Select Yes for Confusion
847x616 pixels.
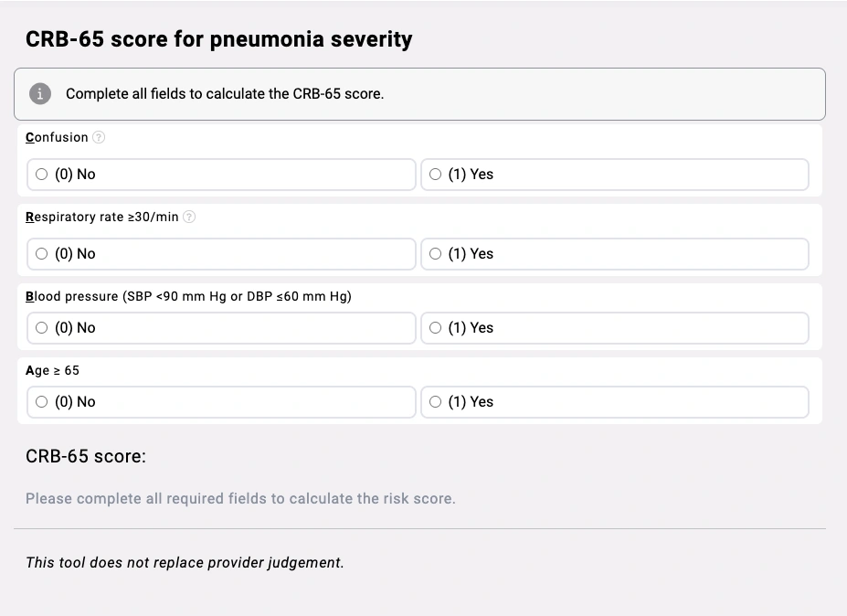(435, 175)
